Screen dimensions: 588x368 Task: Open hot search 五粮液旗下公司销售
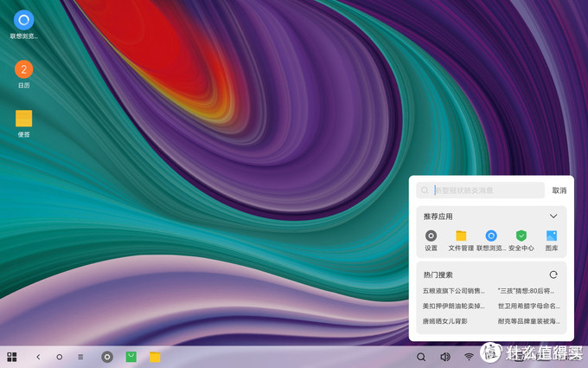pyautogui.click(x=454, y=291)
